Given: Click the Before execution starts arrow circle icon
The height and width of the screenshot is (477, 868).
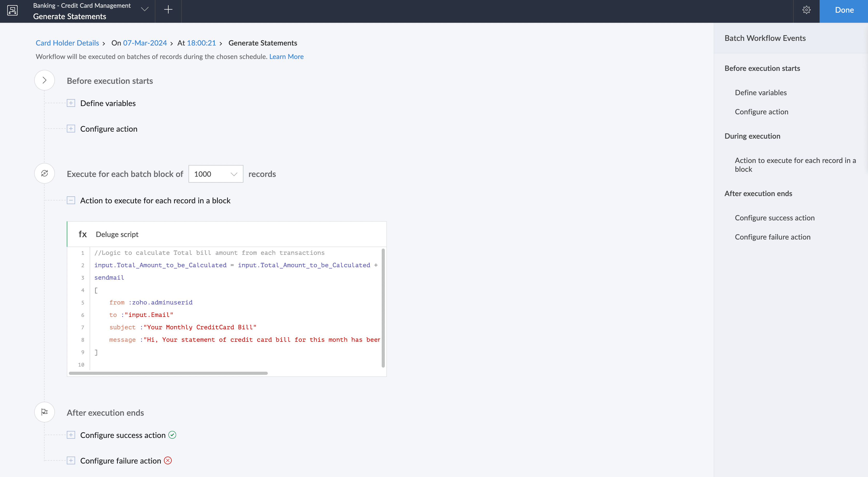Looking at the screenshot, I should pyautogui.click(x=45, y=80).
